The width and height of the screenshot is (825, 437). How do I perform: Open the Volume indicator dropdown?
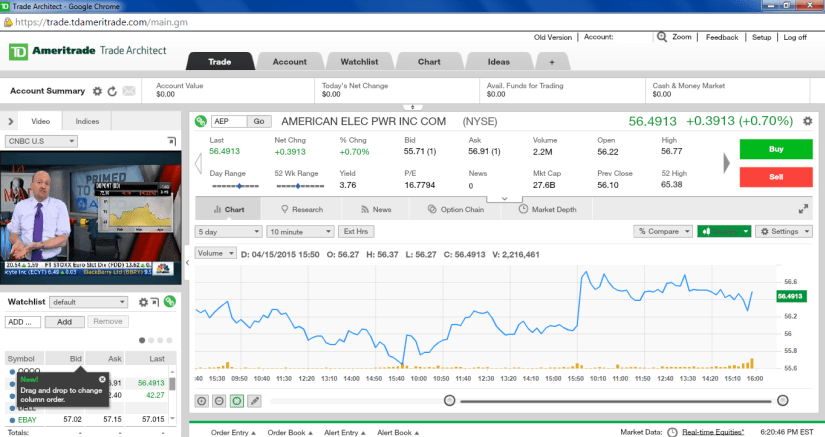tap(216, 253)
